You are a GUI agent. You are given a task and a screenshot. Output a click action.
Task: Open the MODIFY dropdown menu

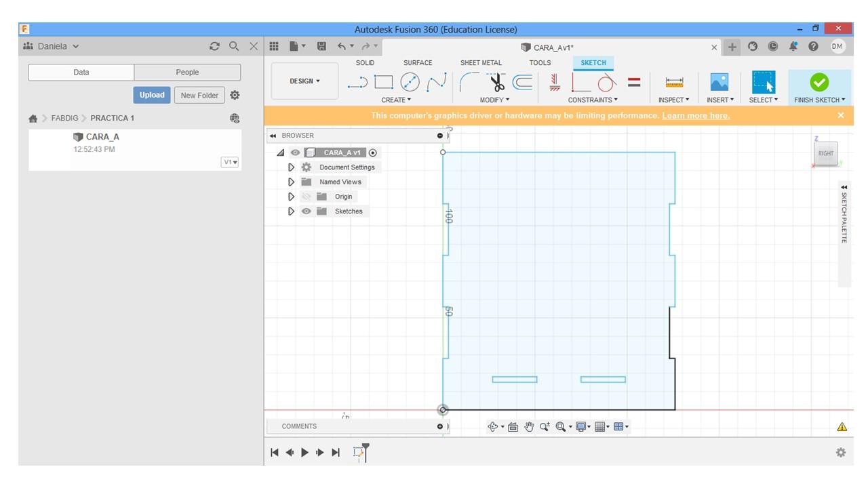click(x=494, y=100)
